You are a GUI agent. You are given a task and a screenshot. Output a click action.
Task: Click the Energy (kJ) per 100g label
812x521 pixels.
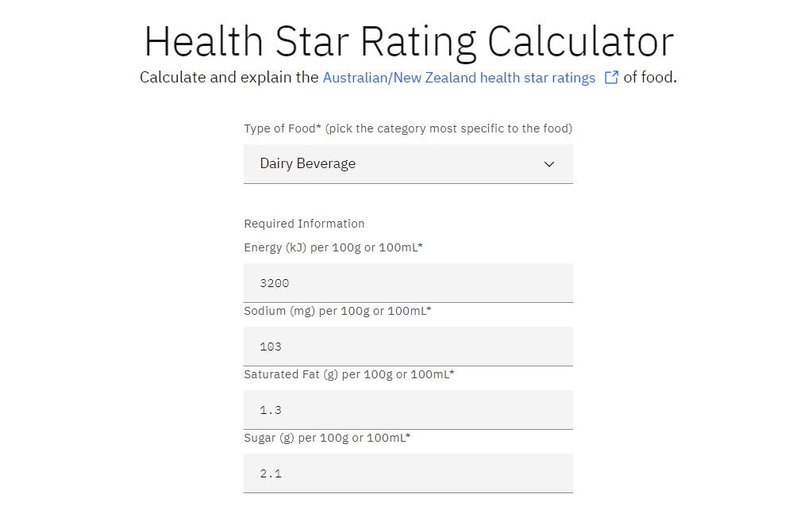pyautogui.click(x=333, y=247)
